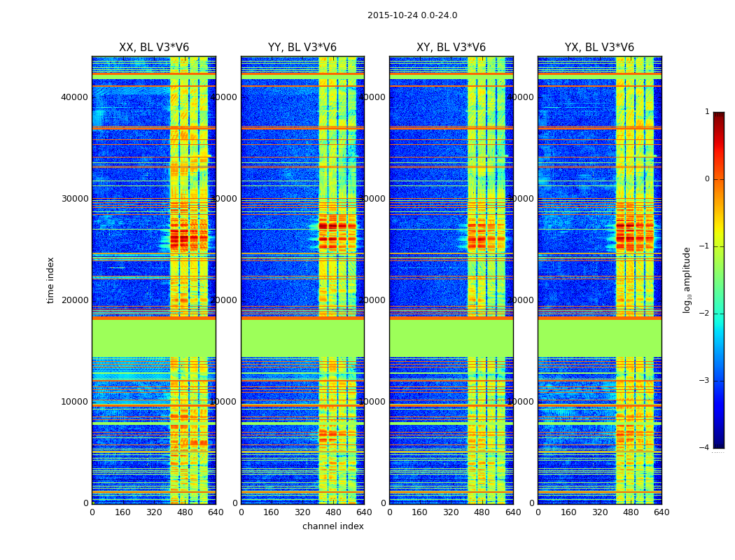This screenshot has height=560, width=735.
Task: Click the 10000 y-tick of the XX plot
Action: click(x=74, y=402)
